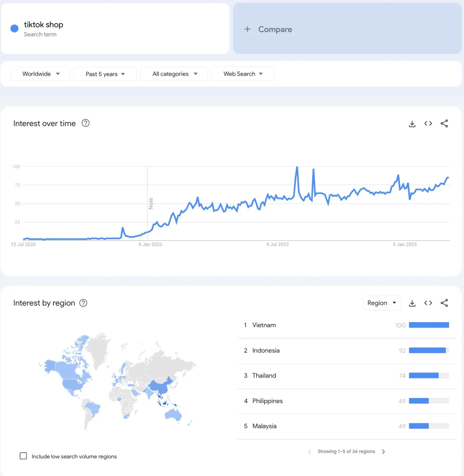Open the Web Search type dropdown
Image resolution: width=464 pixels, height=476 pixels.
(242, 74)
